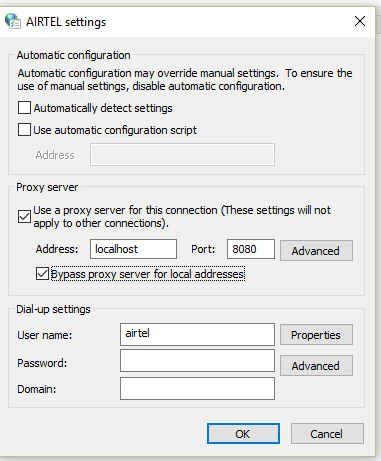The image size is (381, 461).
Task: Click the 'User name:' label
Action: click(45, 335)
